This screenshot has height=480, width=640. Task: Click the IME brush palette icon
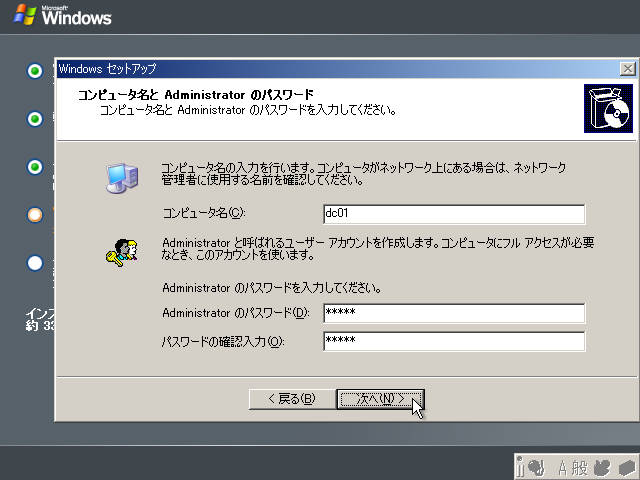pyautogui.click(x=536, y=468)
